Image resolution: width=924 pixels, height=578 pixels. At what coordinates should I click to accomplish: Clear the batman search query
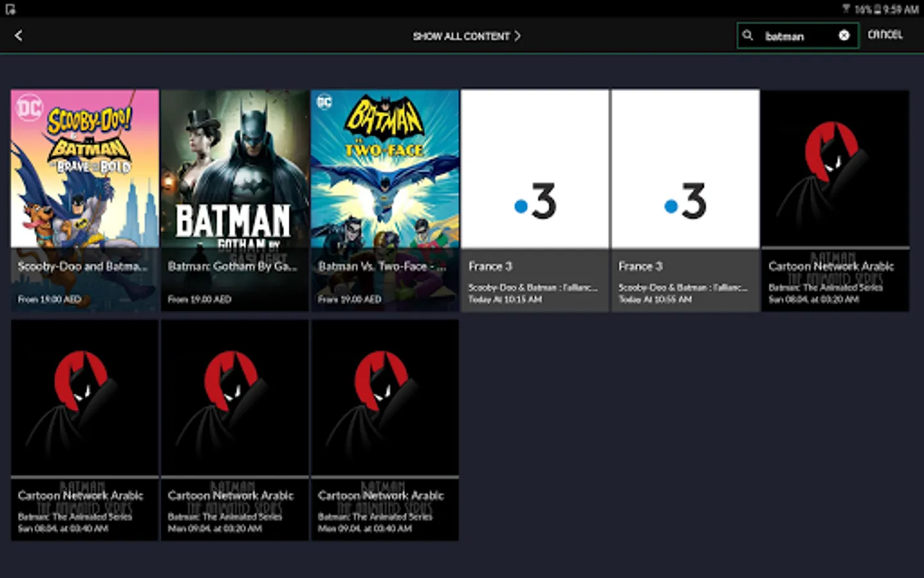pos(844,36)
